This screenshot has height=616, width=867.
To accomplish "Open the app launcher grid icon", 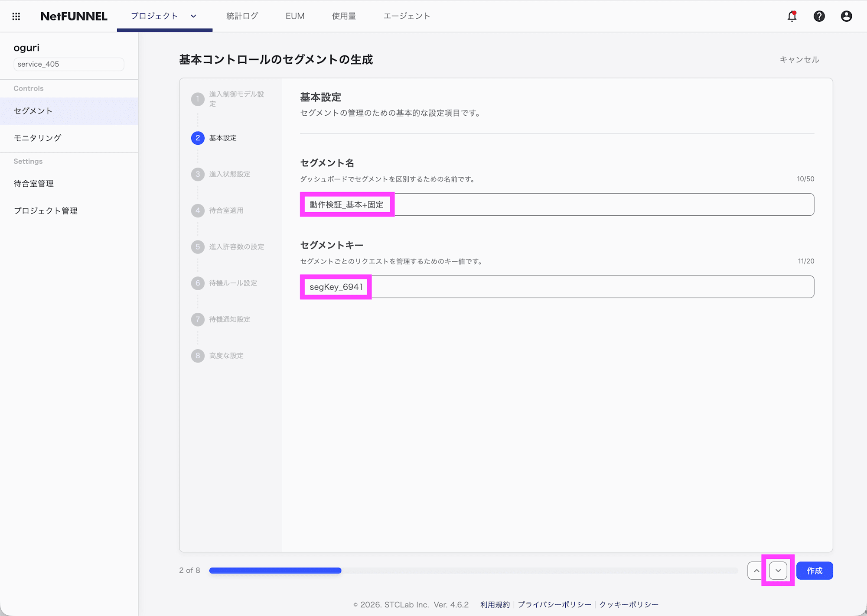I will point(16,16).
